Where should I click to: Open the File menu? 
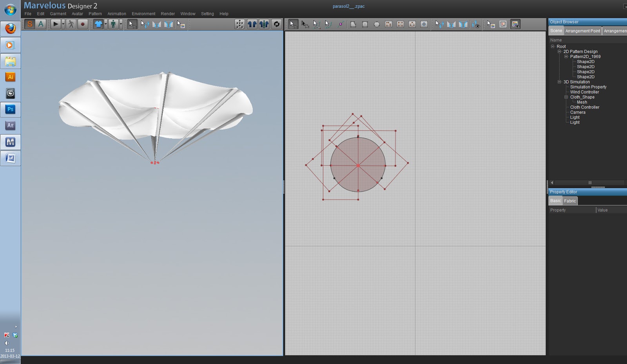click(28, 14)
